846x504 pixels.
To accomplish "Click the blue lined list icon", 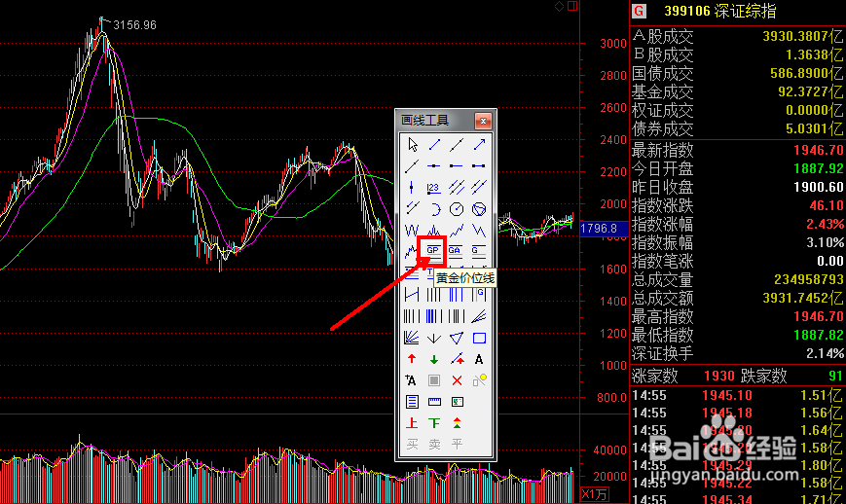I will click(x=412, y=402).
